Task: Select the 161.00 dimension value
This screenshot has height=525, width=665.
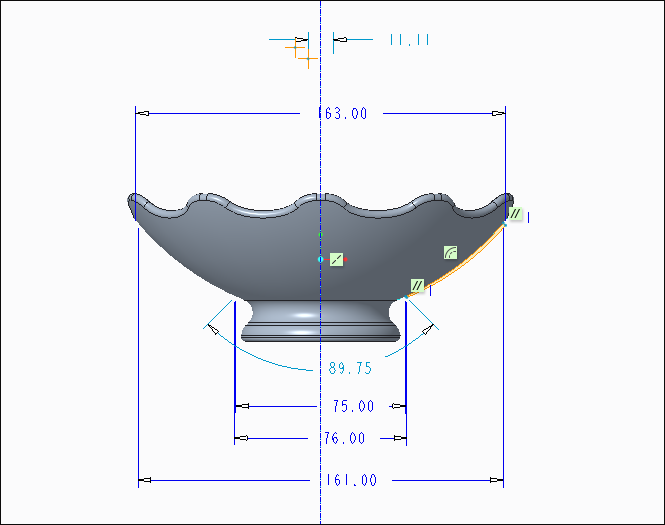Action: point(351,480)
